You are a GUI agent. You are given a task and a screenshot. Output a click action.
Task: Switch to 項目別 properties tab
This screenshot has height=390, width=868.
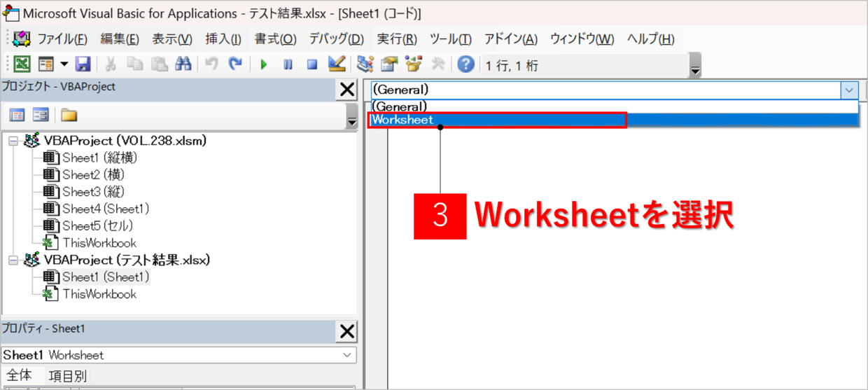(x=67, y=375)
